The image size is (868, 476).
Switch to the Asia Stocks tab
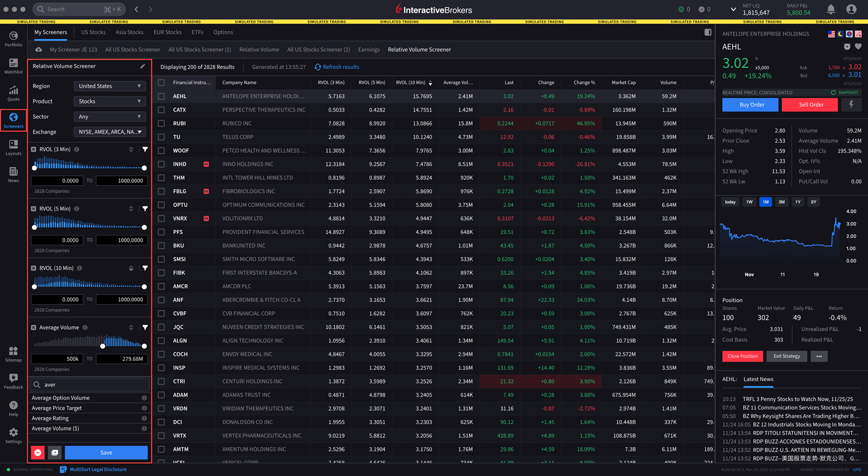(x=129, y=32)
